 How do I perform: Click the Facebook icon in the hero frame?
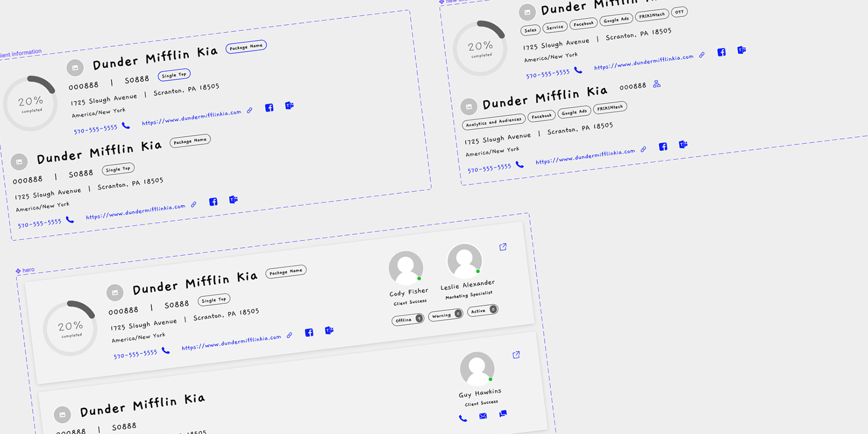tap(309, 333)
